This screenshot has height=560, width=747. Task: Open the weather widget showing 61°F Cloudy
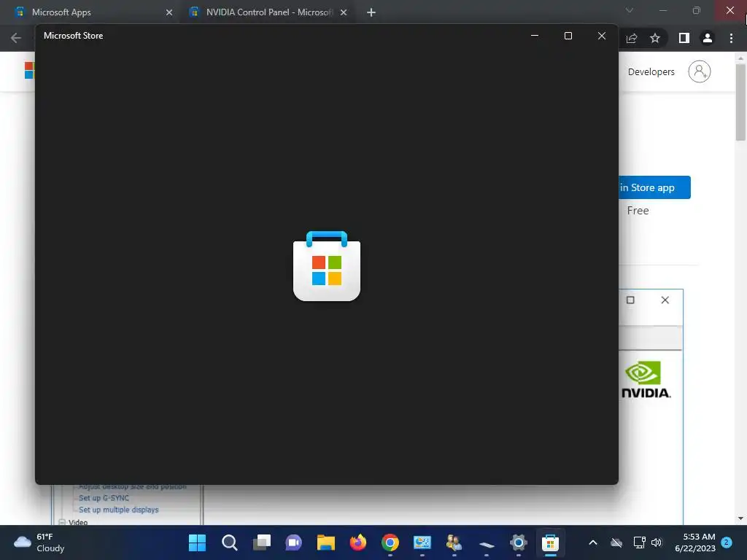tap(39, 542)
